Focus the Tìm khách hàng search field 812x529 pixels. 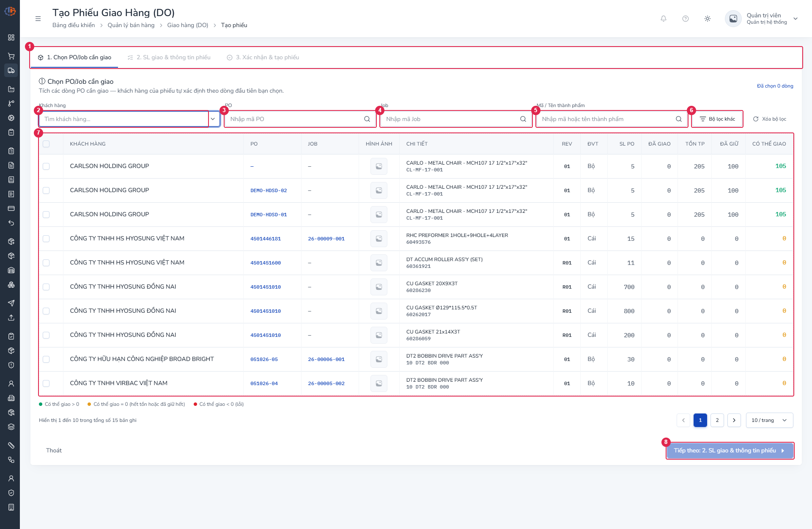tap(124, 119)
